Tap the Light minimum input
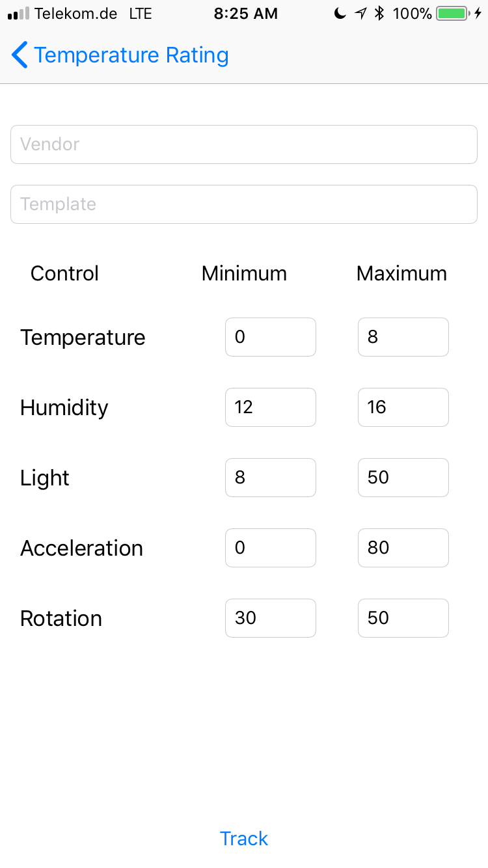Viewport: 488px width, 868px height. coord(271,478)
